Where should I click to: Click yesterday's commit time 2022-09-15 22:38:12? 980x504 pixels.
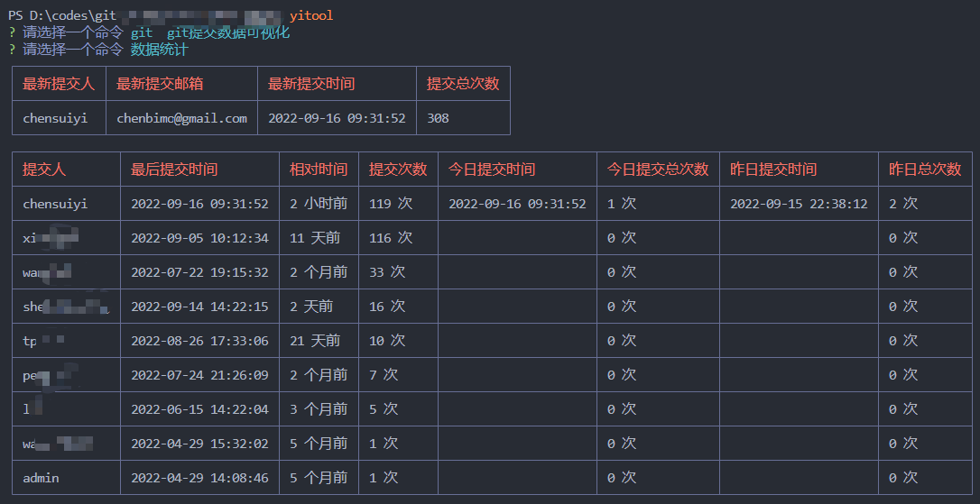(799, 204)
